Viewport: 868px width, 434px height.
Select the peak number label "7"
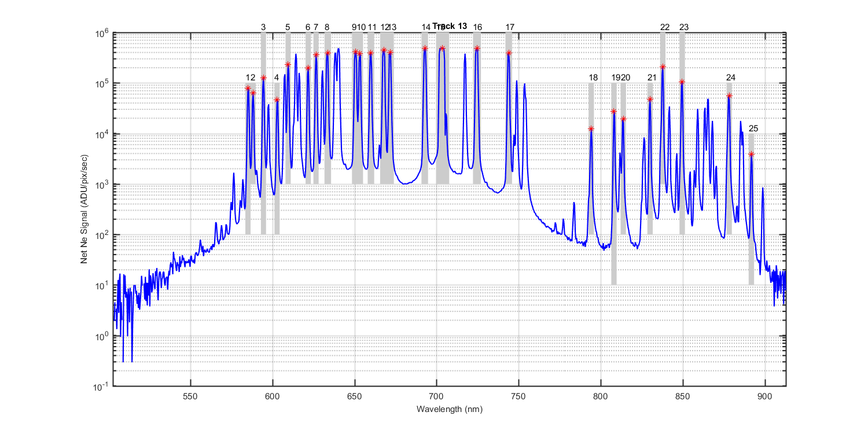pos(316,27)
